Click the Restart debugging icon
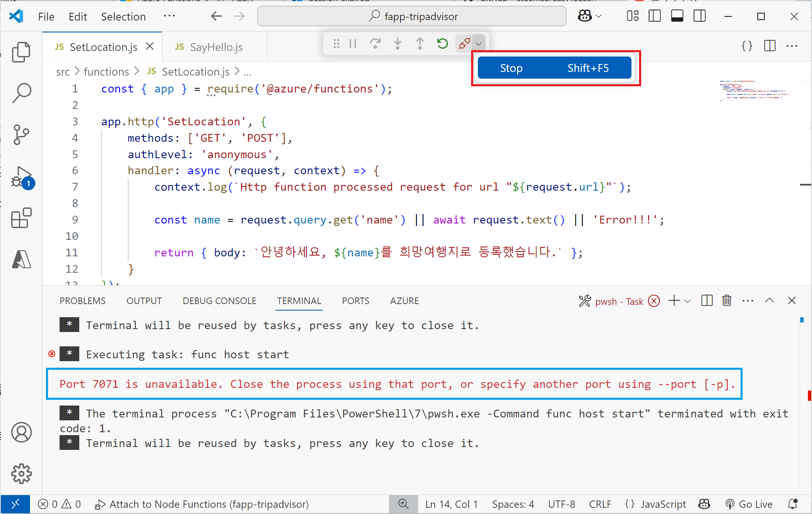 (442, 44)
